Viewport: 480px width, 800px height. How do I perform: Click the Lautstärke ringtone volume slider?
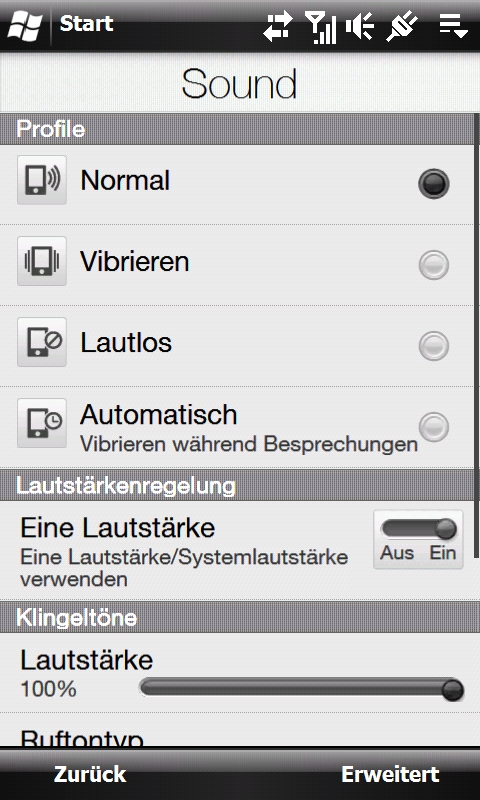click(301, 689)
